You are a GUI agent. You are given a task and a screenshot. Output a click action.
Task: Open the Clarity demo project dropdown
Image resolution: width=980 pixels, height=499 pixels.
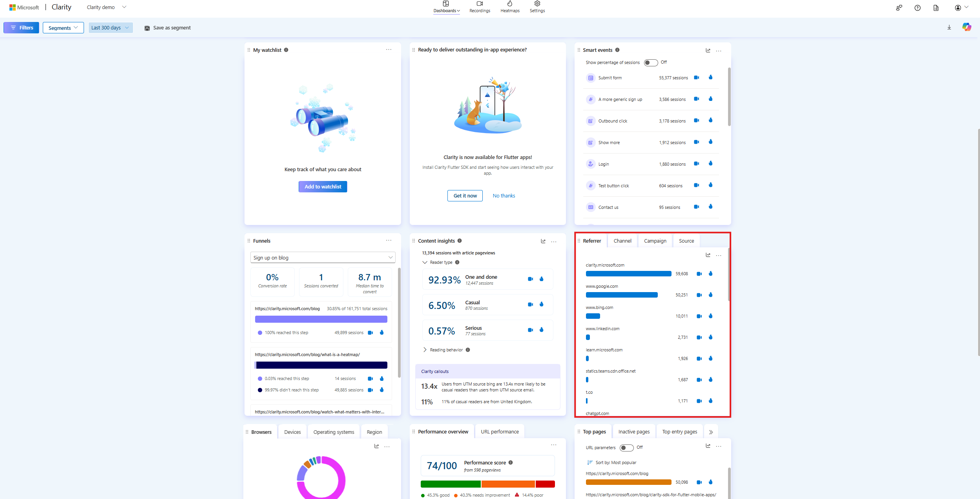tap(106, 7)
